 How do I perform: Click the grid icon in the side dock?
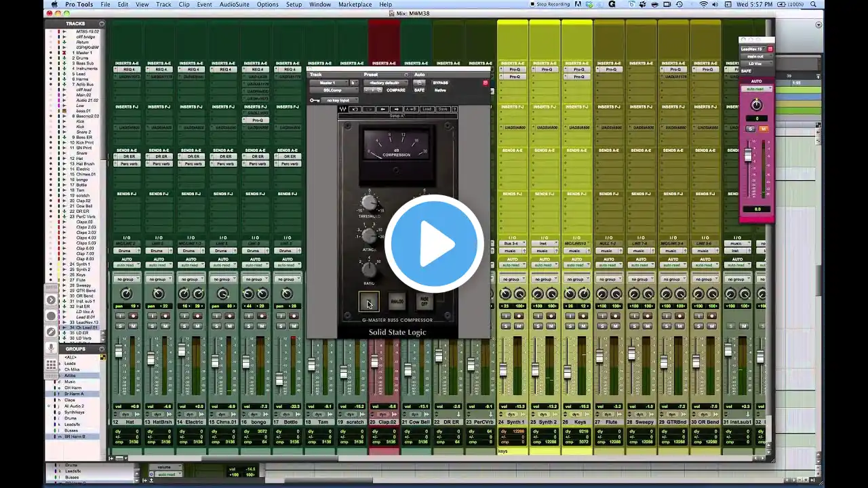[51, 364]
